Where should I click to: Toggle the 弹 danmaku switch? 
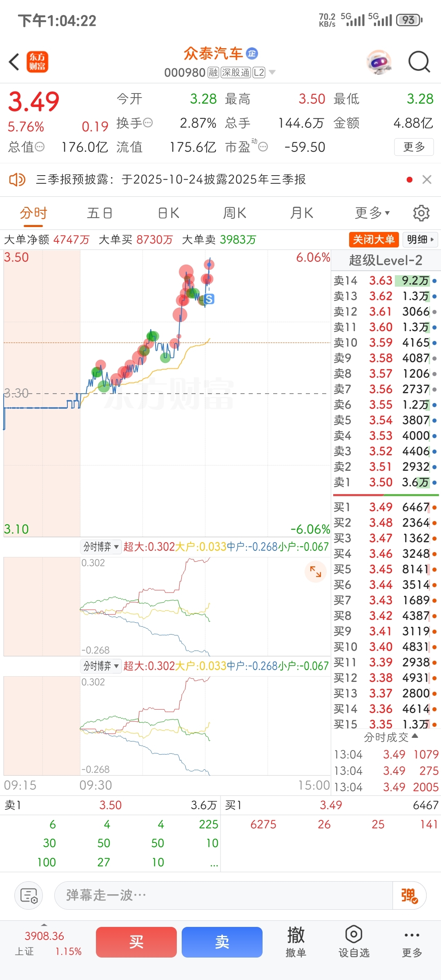click(x=409, y=895)
